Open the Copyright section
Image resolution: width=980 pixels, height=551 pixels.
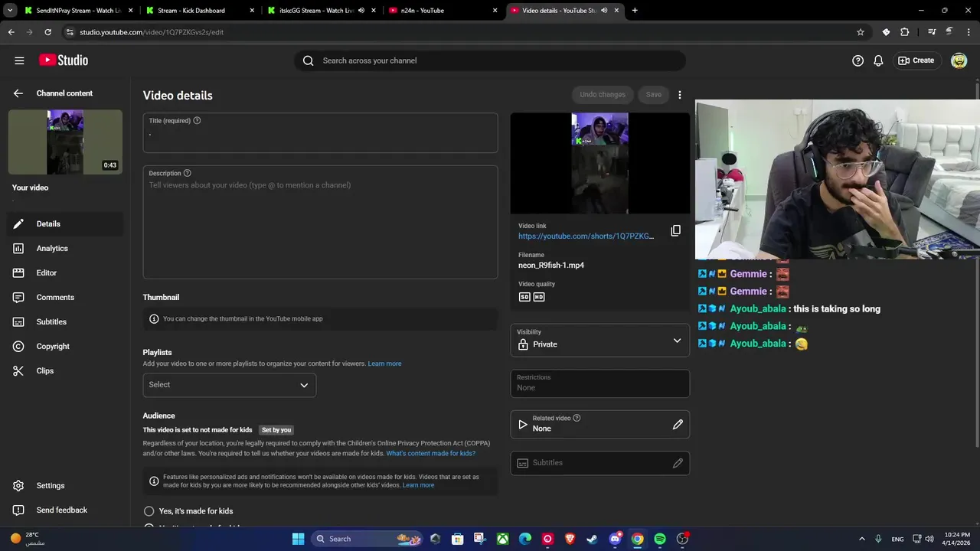pos(65,346)
